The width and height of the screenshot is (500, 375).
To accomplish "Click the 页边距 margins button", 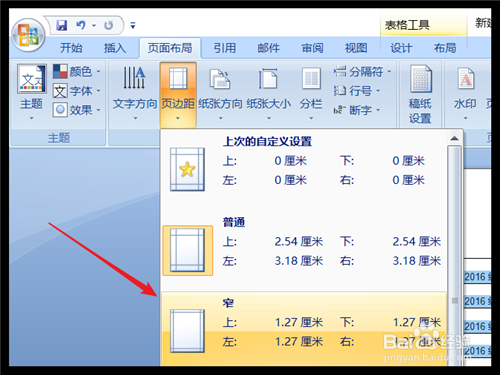I will 178,95.
